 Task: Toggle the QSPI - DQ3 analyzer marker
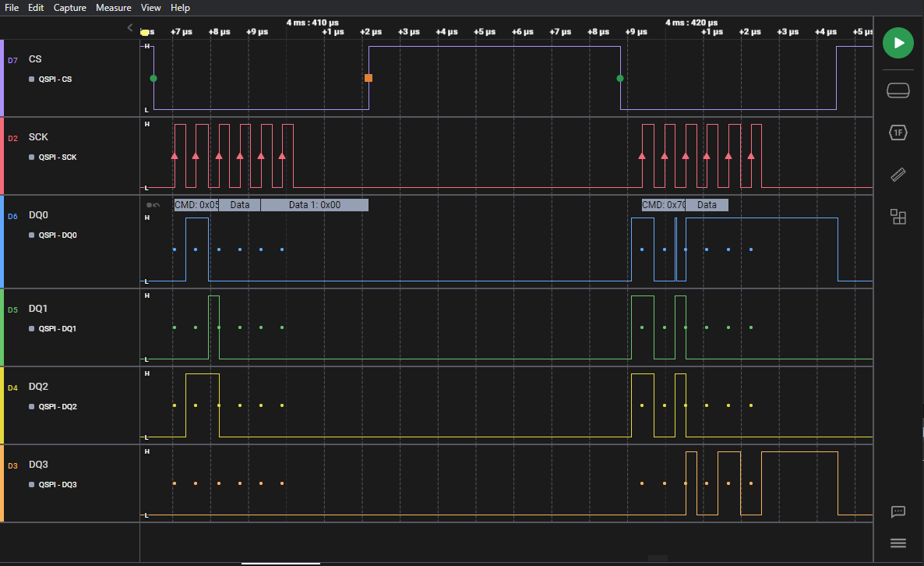click(32, 485)
